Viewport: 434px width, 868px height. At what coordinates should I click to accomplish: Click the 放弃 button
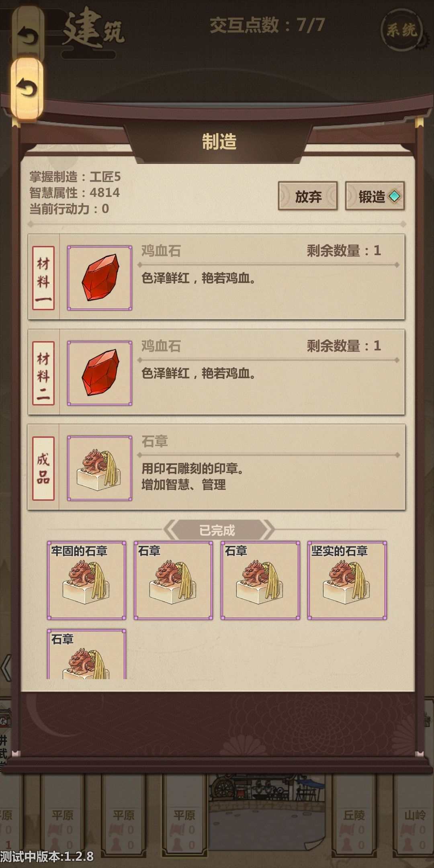308,196
